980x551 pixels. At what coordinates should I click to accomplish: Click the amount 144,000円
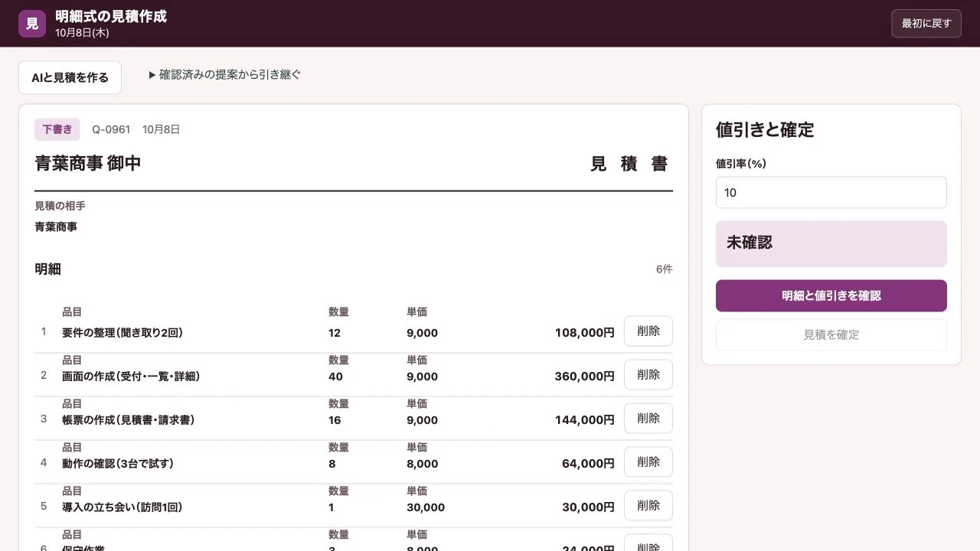click(585, 420)
